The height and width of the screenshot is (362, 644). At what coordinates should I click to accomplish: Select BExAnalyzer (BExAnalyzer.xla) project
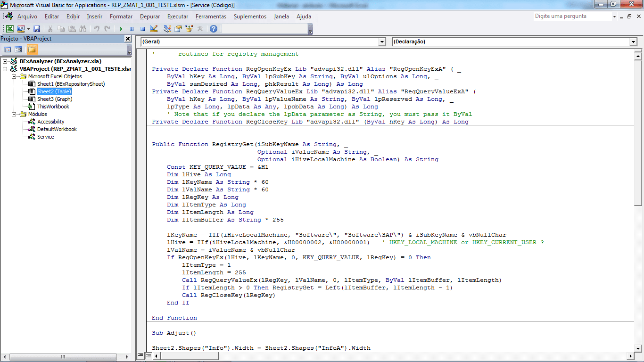pos(60,61)
